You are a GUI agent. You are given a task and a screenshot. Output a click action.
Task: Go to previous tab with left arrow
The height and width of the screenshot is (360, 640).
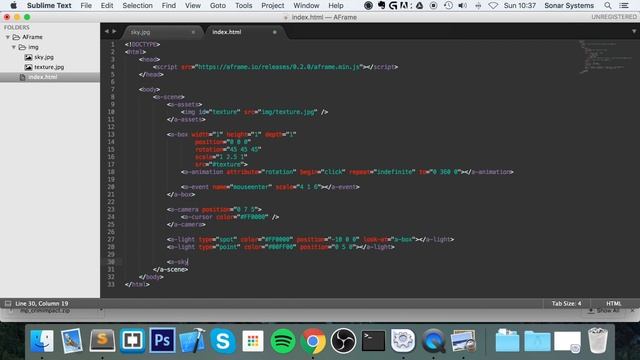pos(107,31)
